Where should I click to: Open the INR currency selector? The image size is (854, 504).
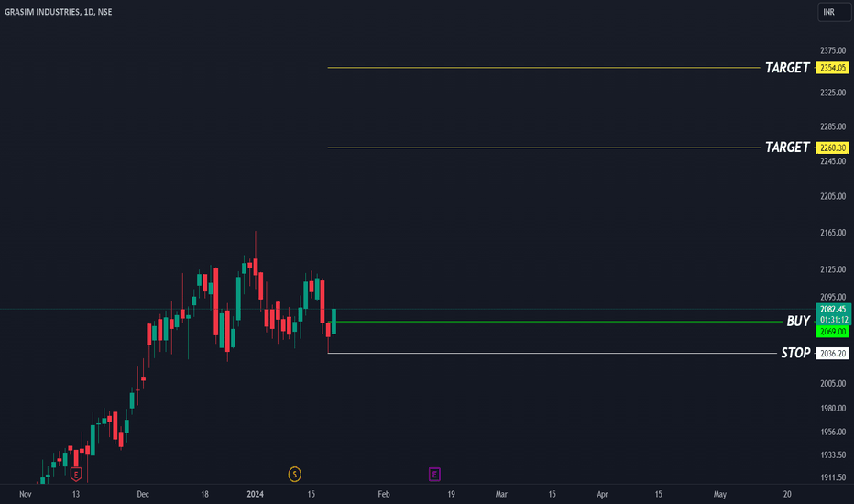tap(835, 12)
